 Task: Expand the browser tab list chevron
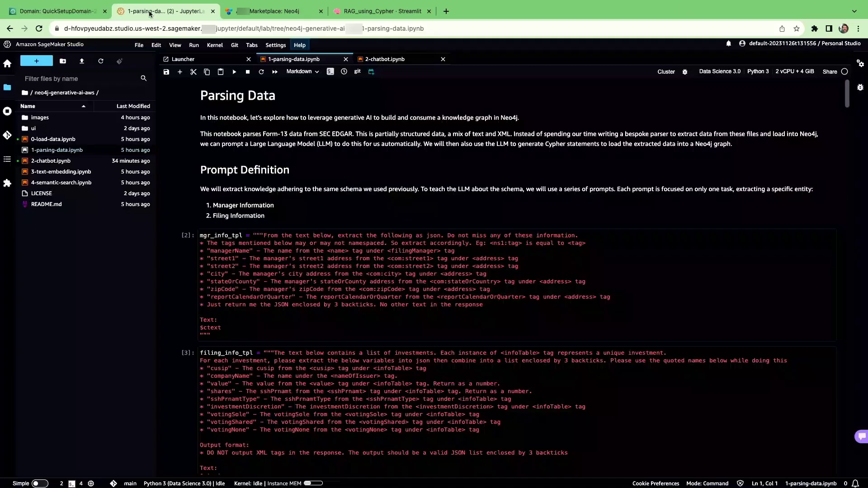(854, 11)
